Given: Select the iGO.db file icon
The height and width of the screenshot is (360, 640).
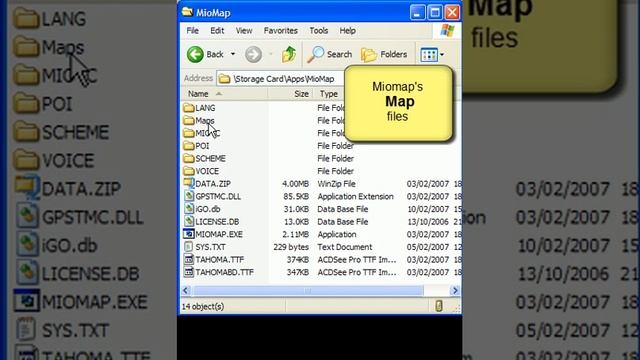Looking at the screenshot, I should tap(189, 209).
